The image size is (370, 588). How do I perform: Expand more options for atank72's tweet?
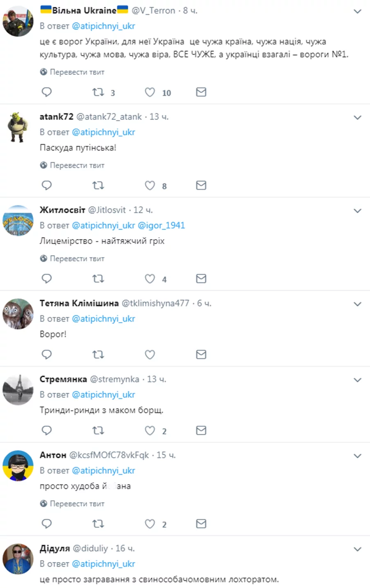pyautogui.click(x=358, y=118)
